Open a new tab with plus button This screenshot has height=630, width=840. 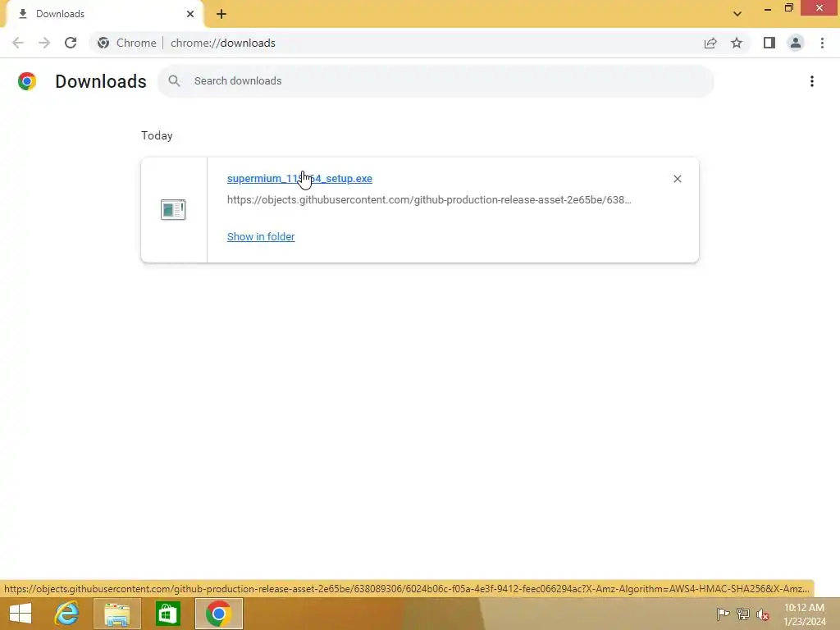[x=221, y=14]
